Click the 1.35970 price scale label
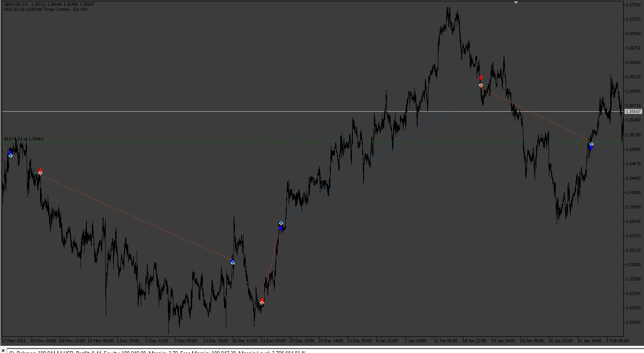The width and height of the screenshot is (644, 353). tap(633, 91)
